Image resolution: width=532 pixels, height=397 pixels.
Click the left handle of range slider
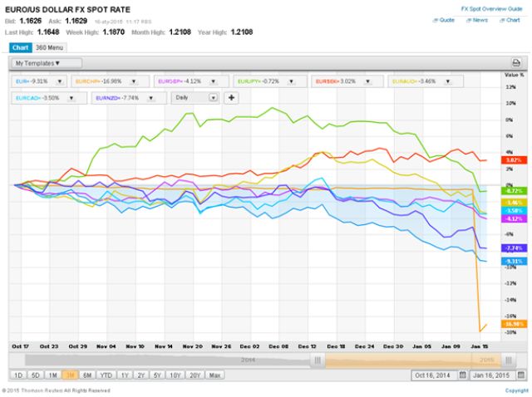pyautogui.click(x=318, y=360)
